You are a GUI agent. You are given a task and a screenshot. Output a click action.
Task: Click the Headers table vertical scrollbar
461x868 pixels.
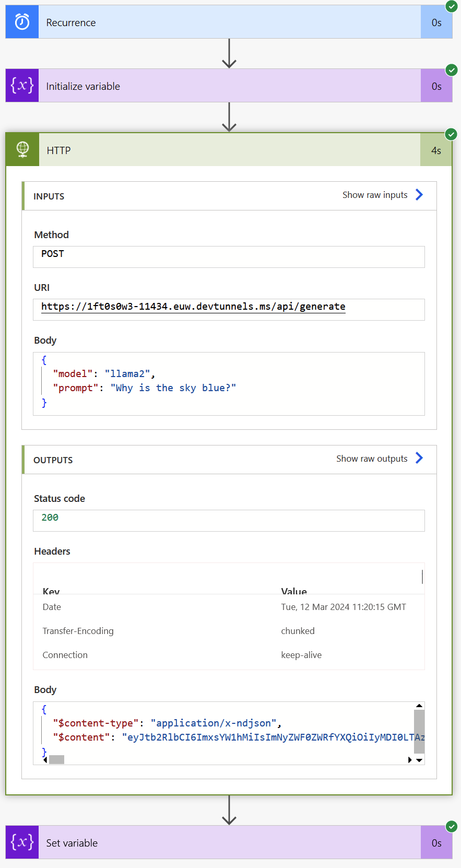click(422, 577)
